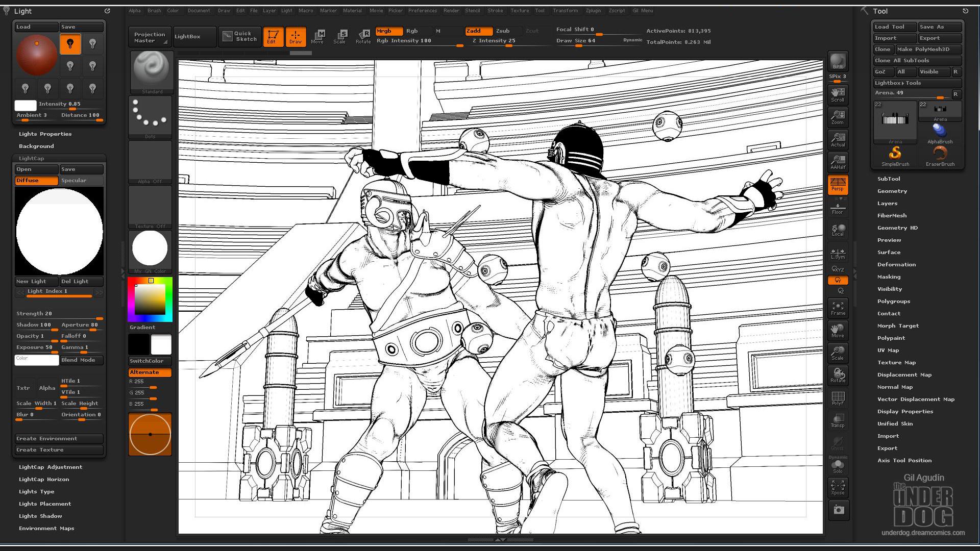Viewport: 980px width, 551px height.
Task: Toggle PolyF polyframe display
Action: point(838,397)
